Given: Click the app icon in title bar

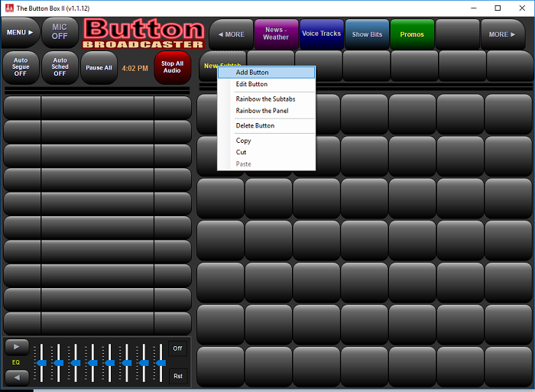Looking at the screenshot, I should point(9,8).
